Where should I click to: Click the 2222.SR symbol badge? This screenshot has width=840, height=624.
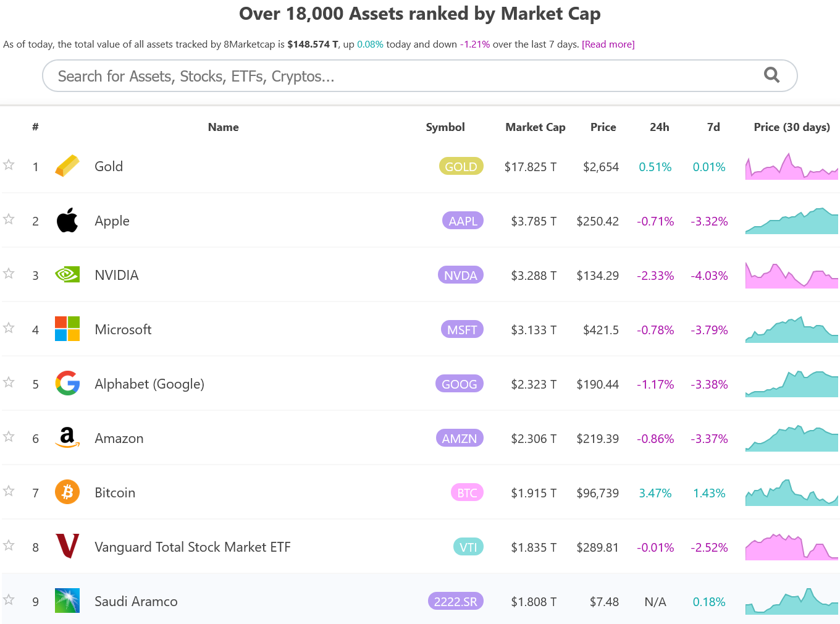[455, 601]
